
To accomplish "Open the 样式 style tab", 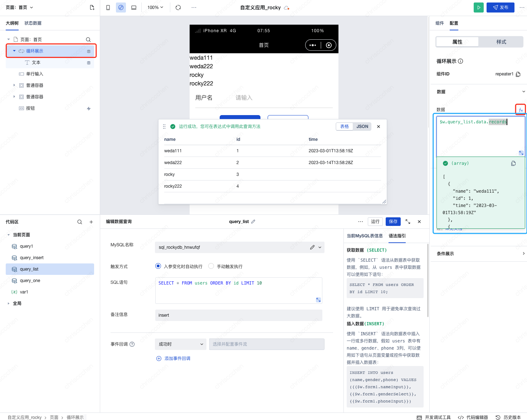I will [x=501, y=42].
